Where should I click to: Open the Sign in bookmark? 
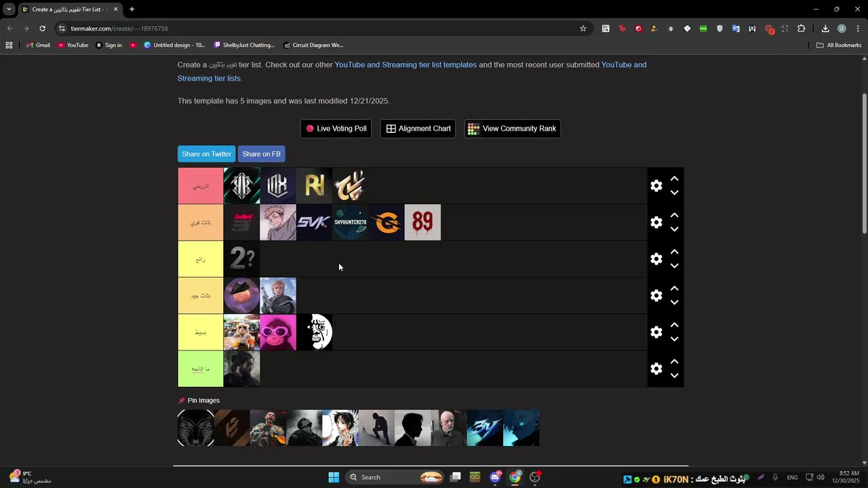pyautogui.click(x=108, y=45)
